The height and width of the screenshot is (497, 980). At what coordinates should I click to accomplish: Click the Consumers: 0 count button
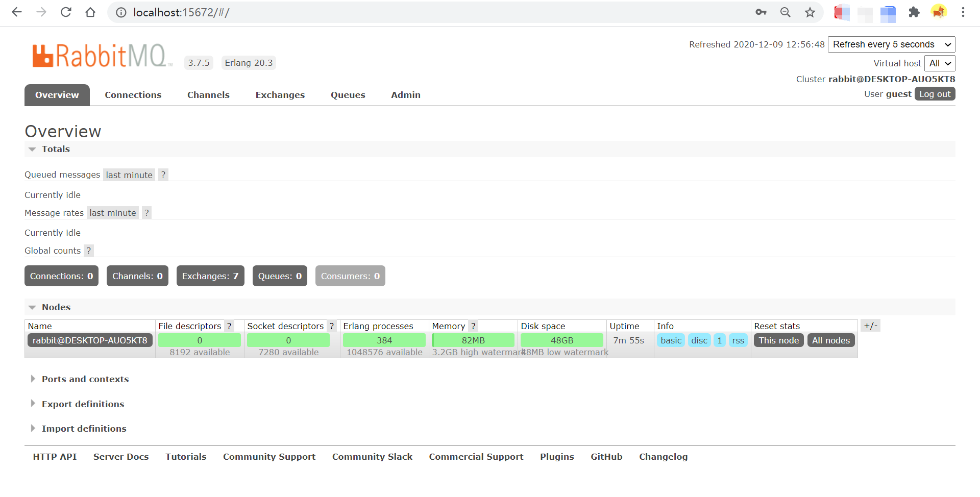point(350,276)
